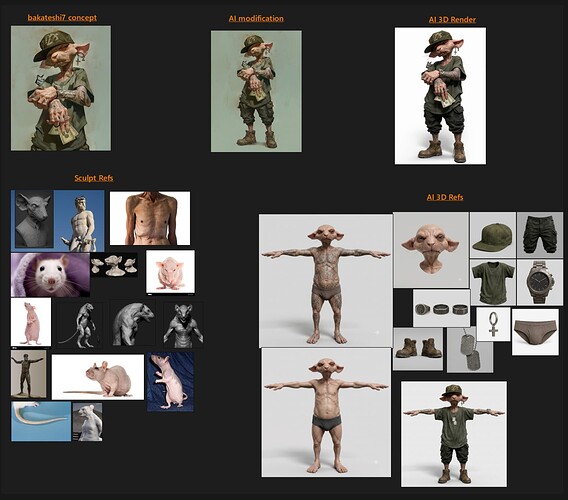Open the bald character head close-up render
The width and height of the screenshot is (568, 500).
(431, 250)
